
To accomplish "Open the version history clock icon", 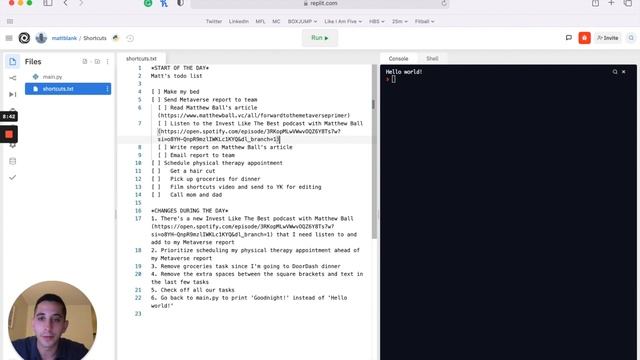I will tap(130, 38).
